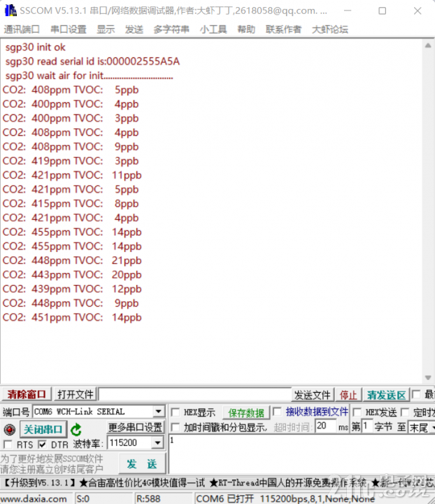This screenshot has height=504, width=435.
Task: Click the 打开文件 button
Action: [x=75, y=394]
